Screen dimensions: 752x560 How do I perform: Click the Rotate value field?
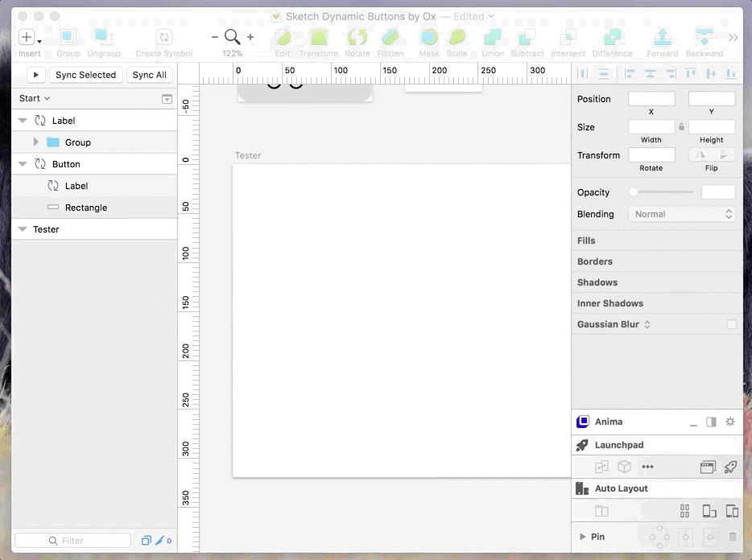(x=651, y=154)
